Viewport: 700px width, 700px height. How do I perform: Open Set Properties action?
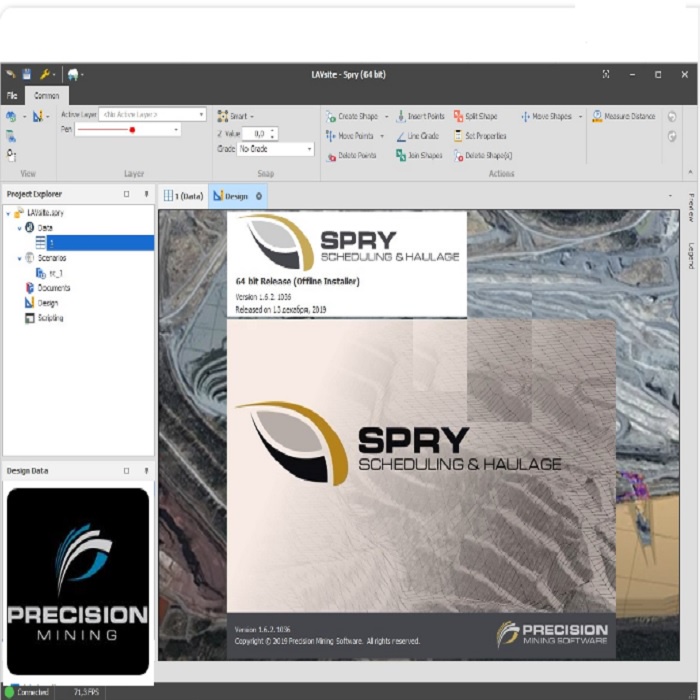click(480, 136)
